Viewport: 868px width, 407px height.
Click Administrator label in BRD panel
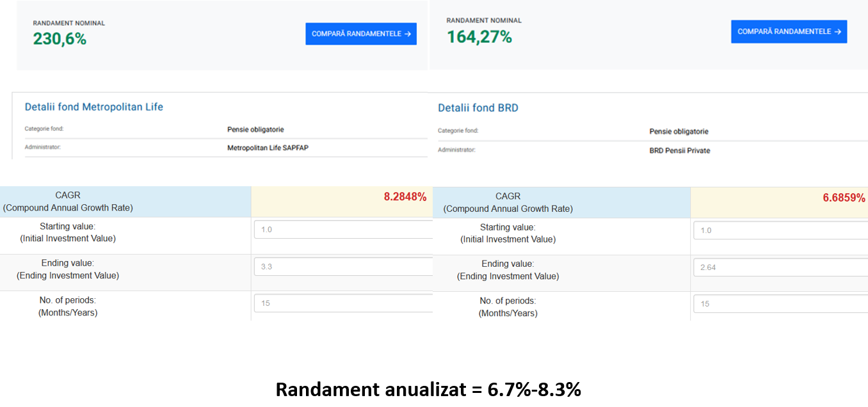(x=456, y=150)
